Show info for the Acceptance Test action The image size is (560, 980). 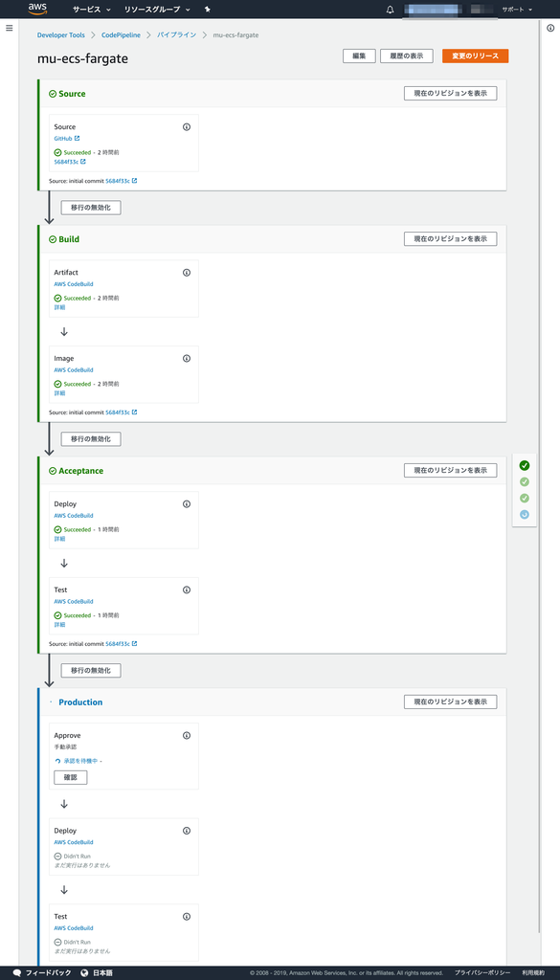coord(187,590)
